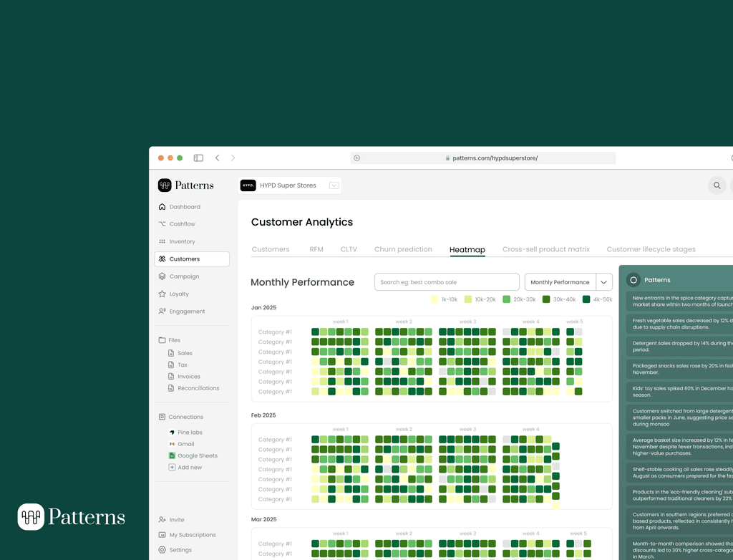Go forward with browser forward arrow
Viewport: 733px width, 560px height.
pos(233,158)
